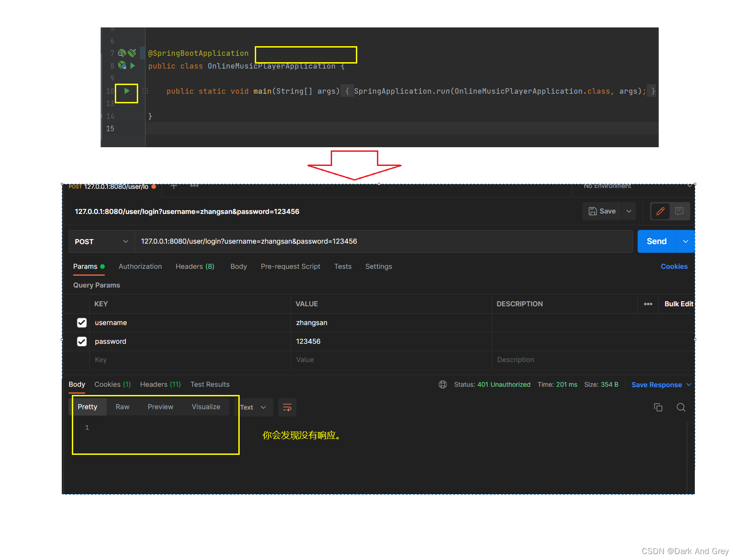
Task: Click the pencil edit icon
Action: [661, 211]
